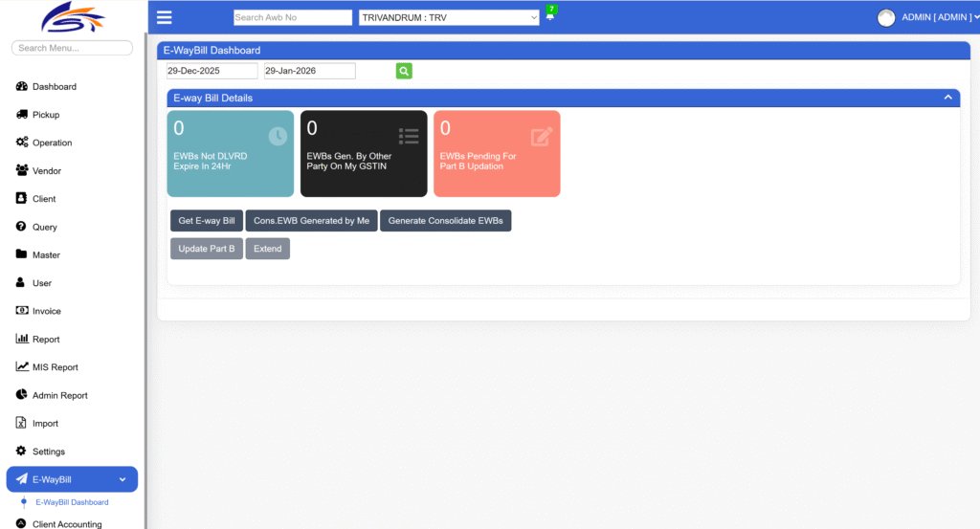Click the Pickup truck icon
The image size is (980, 529).
click(22, 115)
